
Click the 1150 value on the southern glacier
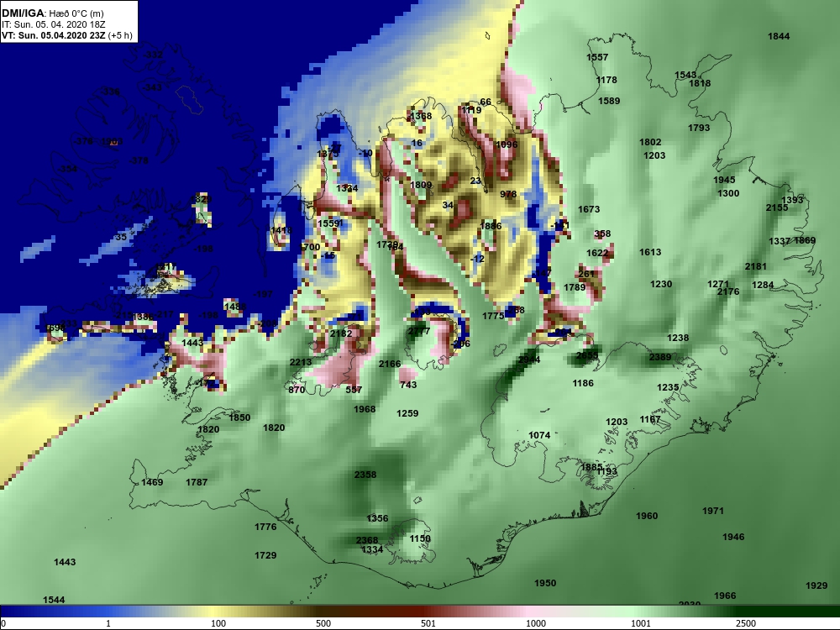pos(420,539)
